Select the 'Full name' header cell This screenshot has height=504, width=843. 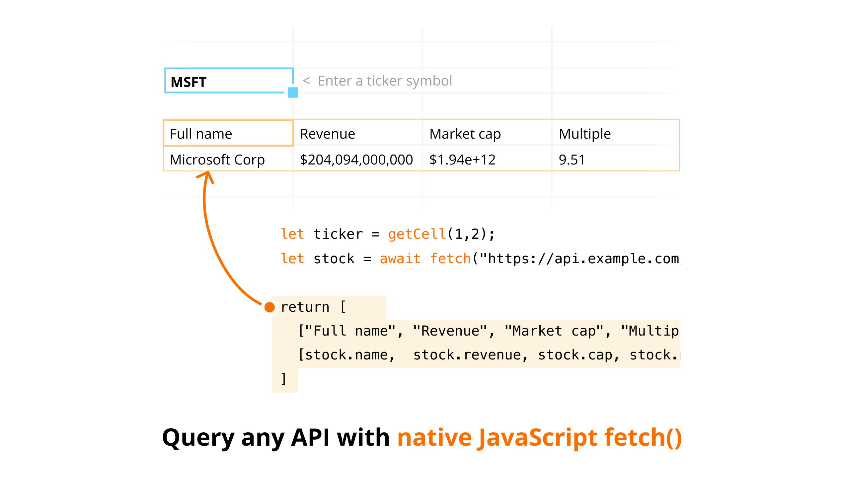pyautogui.click(x=228, y=133)
